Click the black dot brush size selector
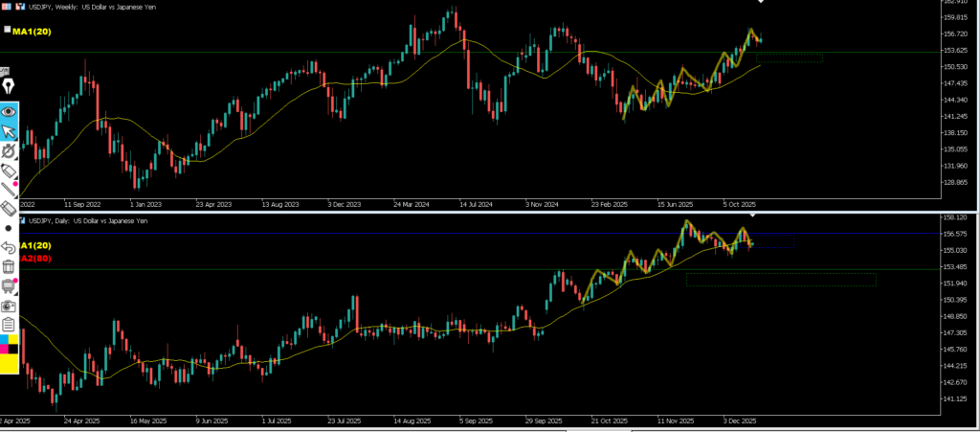The image size is (980, 432). pyautogui.click(x=9, y=228)
